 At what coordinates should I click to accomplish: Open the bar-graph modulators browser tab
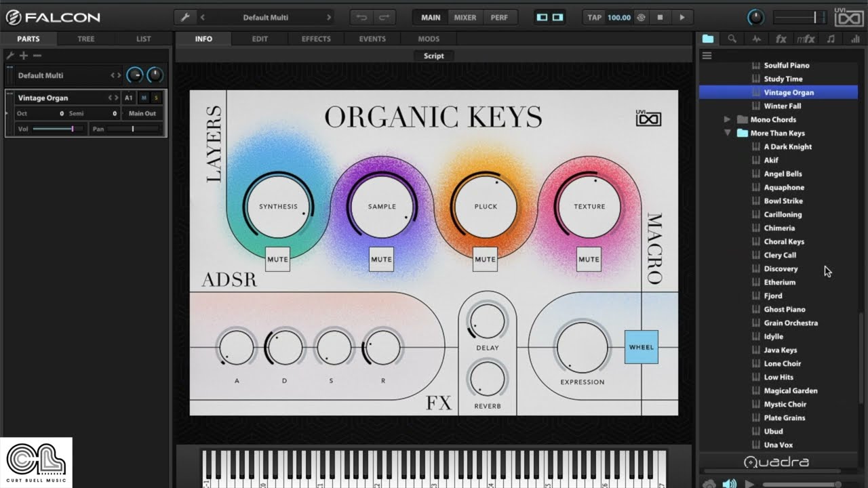pyautogui.click(x=855, y=39)
